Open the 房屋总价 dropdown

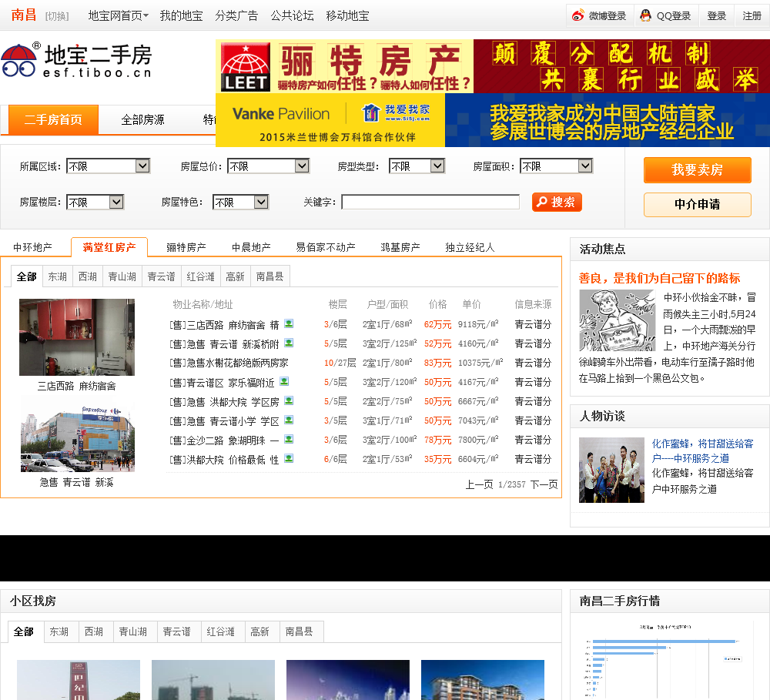pos(268,166)
